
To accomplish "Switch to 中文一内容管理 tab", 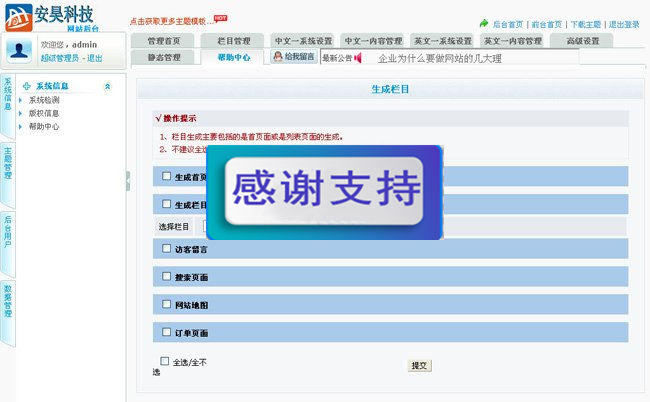I will (373, 41).
